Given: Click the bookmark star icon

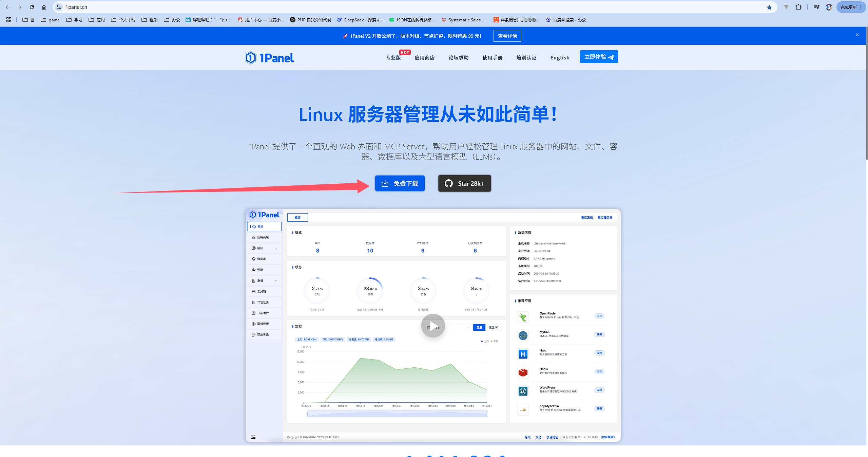Looking at the screenshot, I should [x=769, y=7].
